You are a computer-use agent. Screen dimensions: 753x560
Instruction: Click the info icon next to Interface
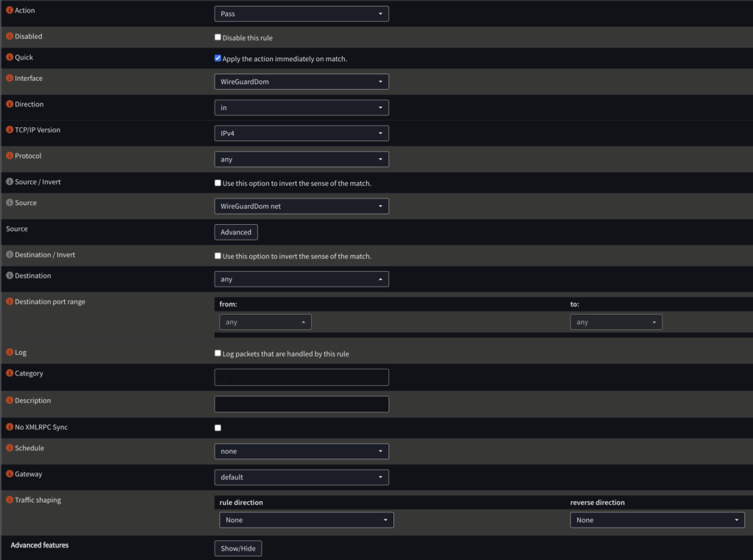(x=10, y=79)
